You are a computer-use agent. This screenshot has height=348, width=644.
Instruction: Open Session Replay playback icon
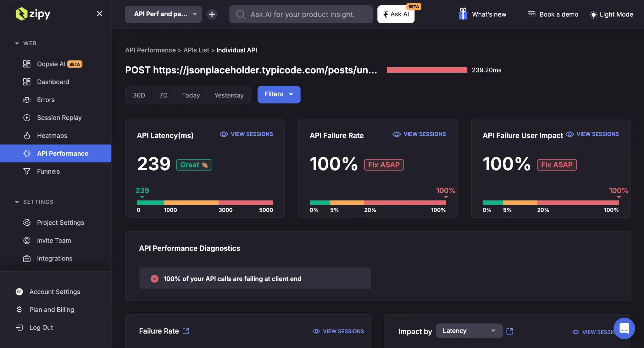27,118
